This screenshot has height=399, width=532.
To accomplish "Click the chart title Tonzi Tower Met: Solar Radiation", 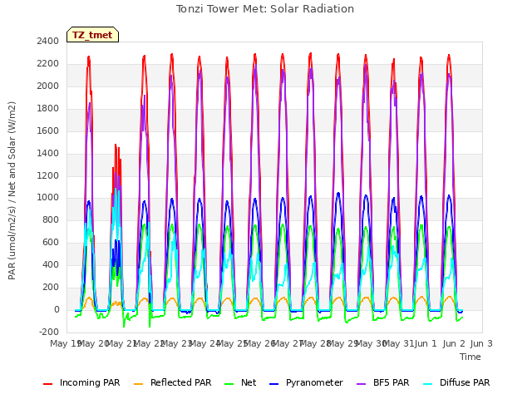I will click(265, 9).
